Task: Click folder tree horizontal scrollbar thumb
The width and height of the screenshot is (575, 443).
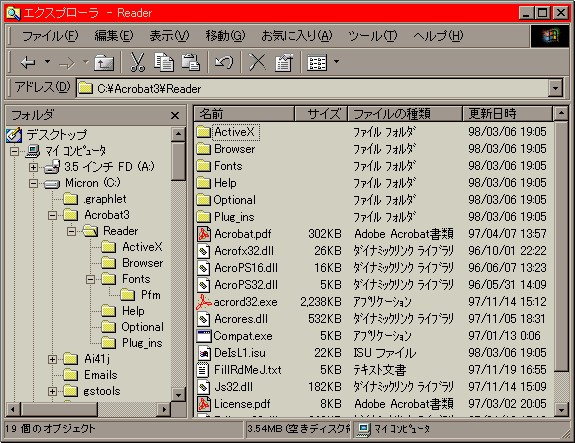Action: (x=59, y=409)
